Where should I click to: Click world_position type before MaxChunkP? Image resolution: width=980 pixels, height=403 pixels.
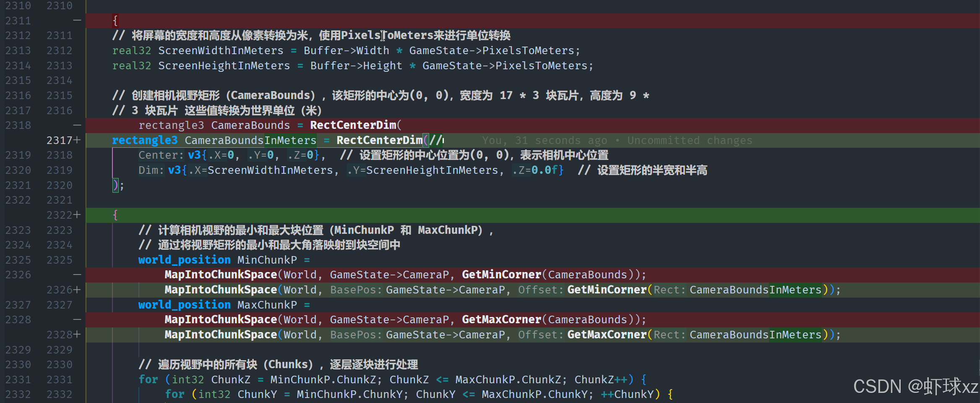[185, 305]
